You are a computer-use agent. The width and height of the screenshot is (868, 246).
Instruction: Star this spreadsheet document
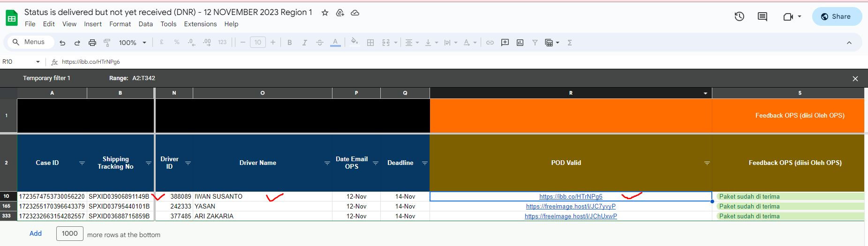coord(325,13)
